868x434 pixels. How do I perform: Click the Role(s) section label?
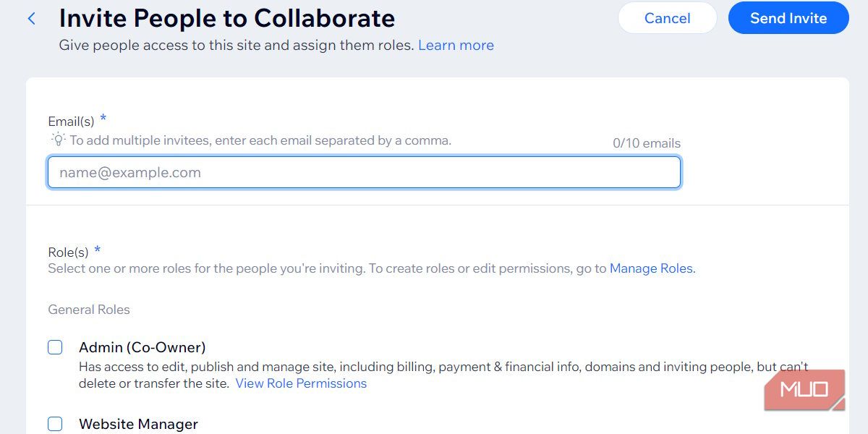[x=68, y=252]
